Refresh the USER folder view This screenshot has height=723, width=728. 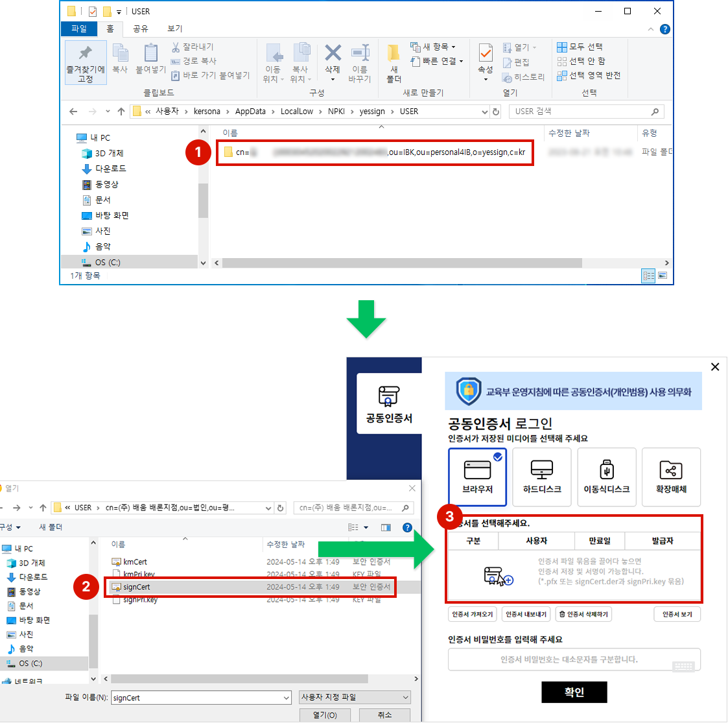[x=496, y=112]
